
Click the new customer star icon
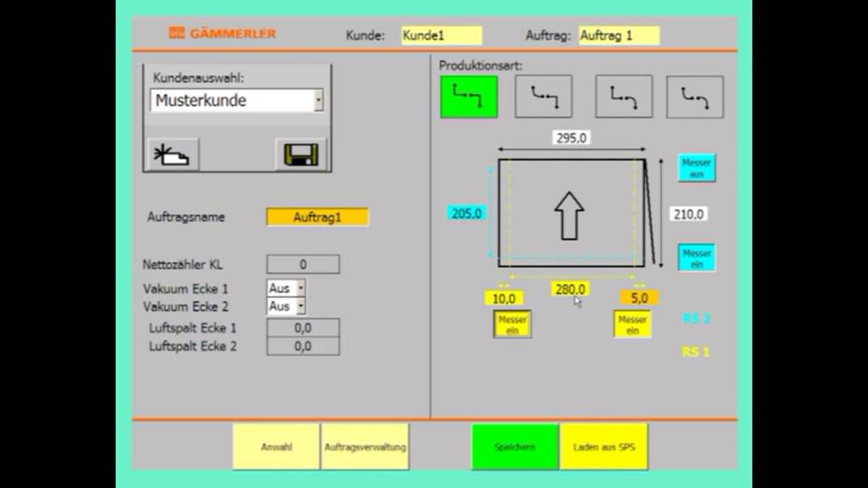(x=173, y=154)
